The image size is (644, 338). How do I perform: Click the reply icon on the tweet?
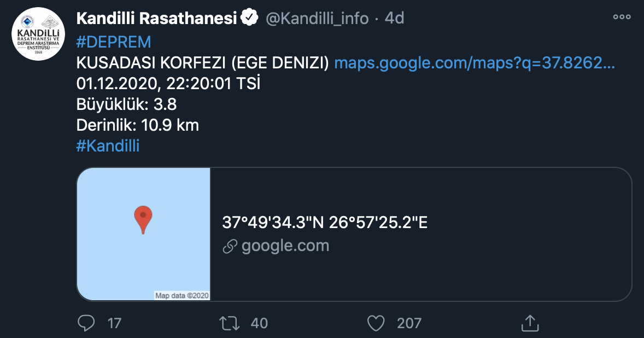(x=86, y=323)
